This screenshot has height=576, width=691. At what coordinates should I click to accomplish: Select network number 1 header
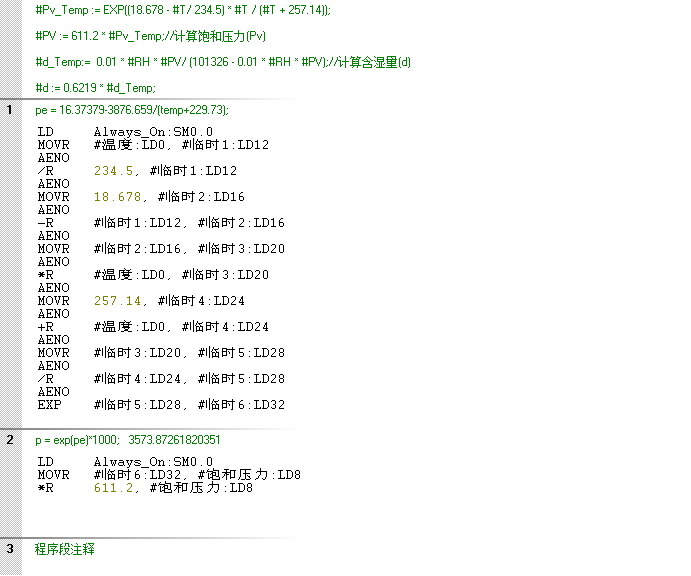tap(10, 109)
